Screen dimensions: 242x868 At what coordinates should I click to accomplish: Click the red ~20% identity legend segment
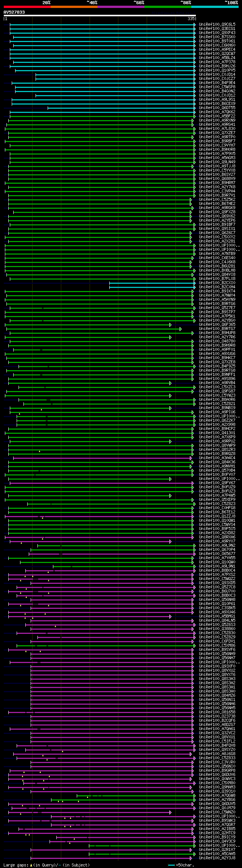pyautogui.click(x=27, y=7)
